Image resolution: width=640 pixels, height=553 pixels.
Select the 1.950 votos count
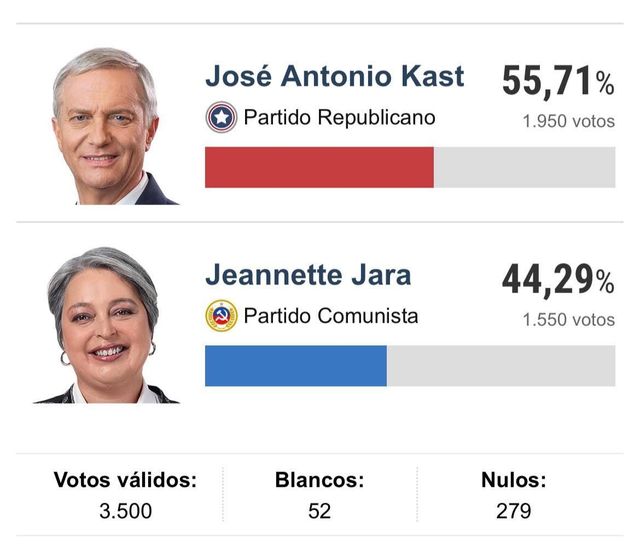[568, 122]
